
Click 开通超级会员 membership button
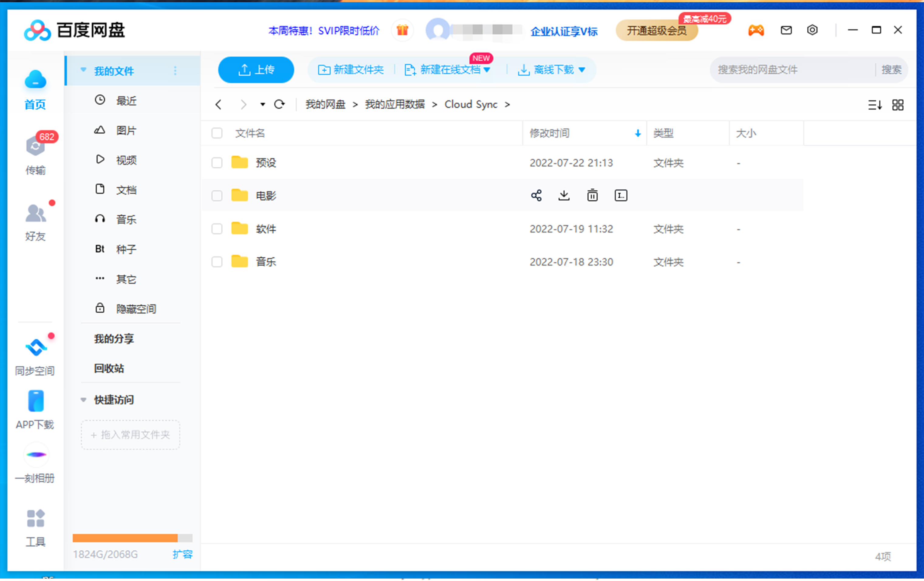click(657, 31)
